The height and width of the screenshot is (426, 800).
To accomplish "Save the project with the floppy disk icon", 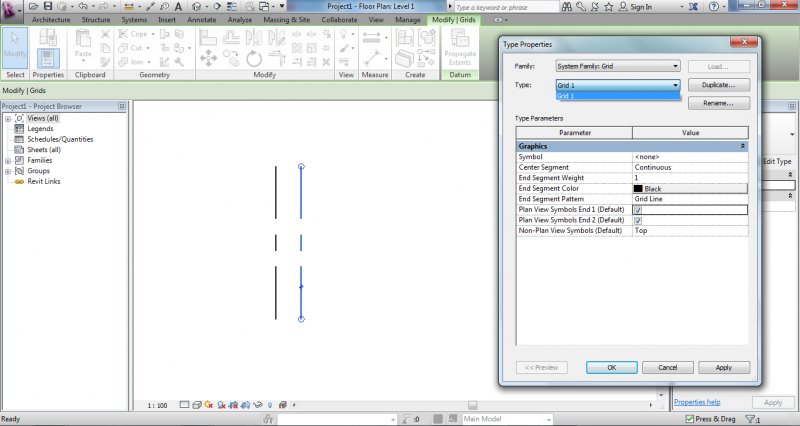I will coord(47,7).
